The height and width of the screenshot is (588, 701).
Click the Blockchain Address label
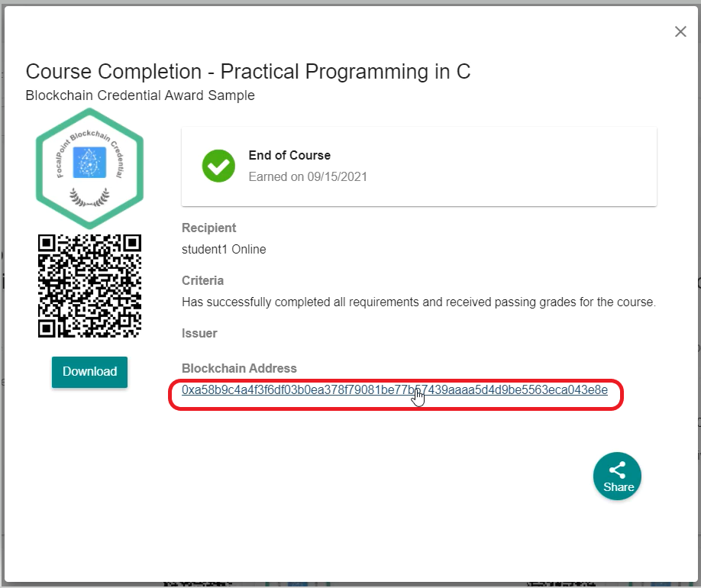[x=239, y=368]
